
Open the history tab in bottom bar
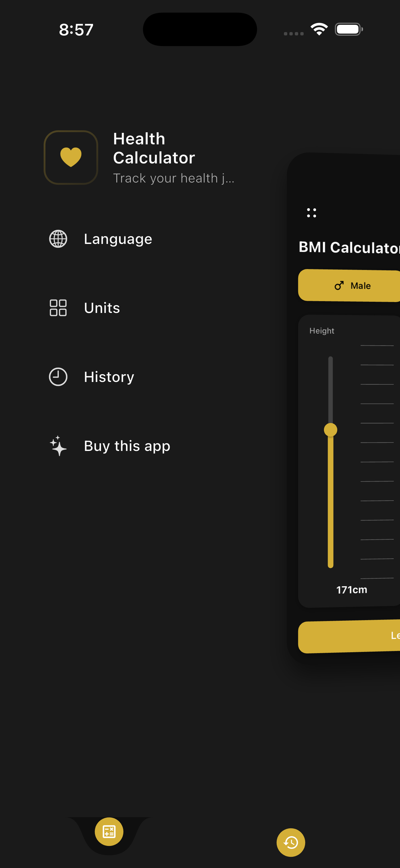291,842
